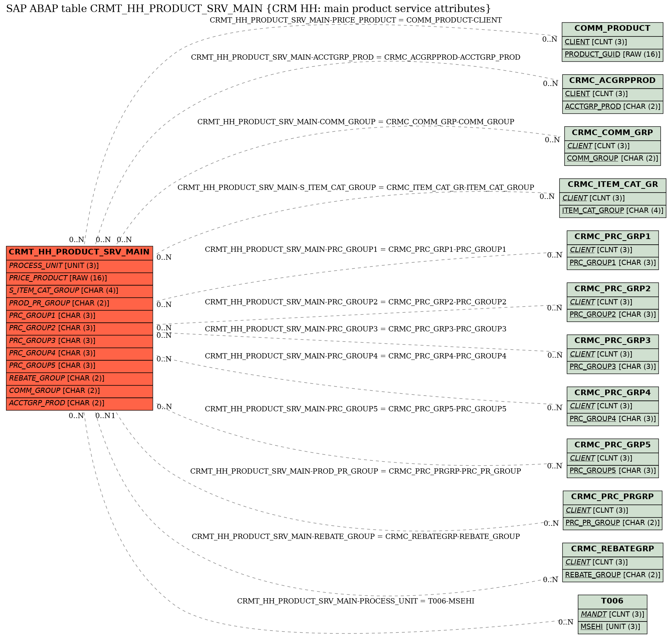Open the CRMC_ITEM_CAT_GR table header
This screenshot has width=672, height=638.
[x=612, y=185]
